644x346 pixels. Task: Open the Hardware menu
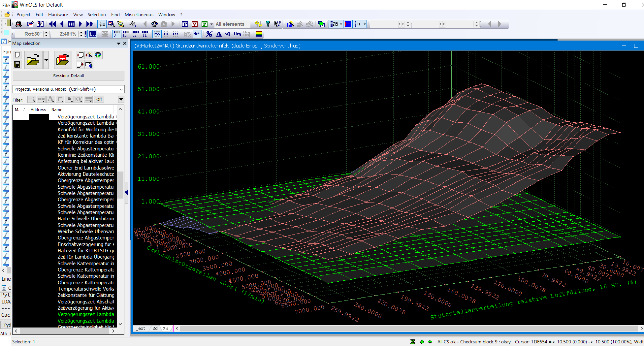(58, 15)
